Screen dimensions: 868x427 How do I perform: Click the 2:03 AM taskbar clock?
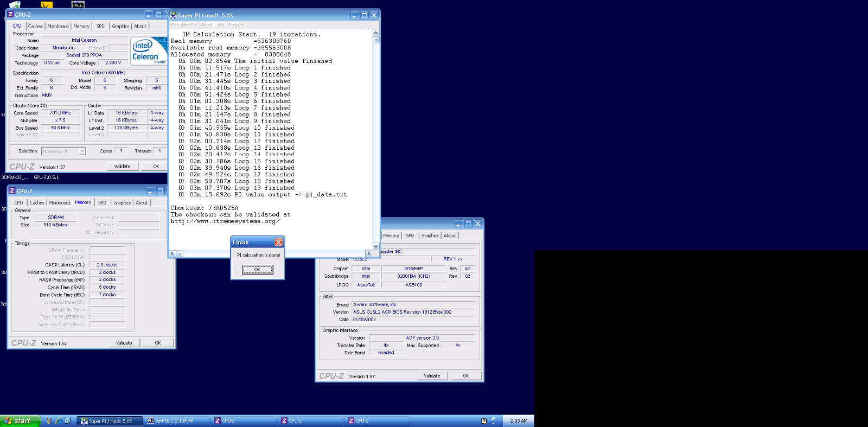pyautogui.click(x=519, y=421)
